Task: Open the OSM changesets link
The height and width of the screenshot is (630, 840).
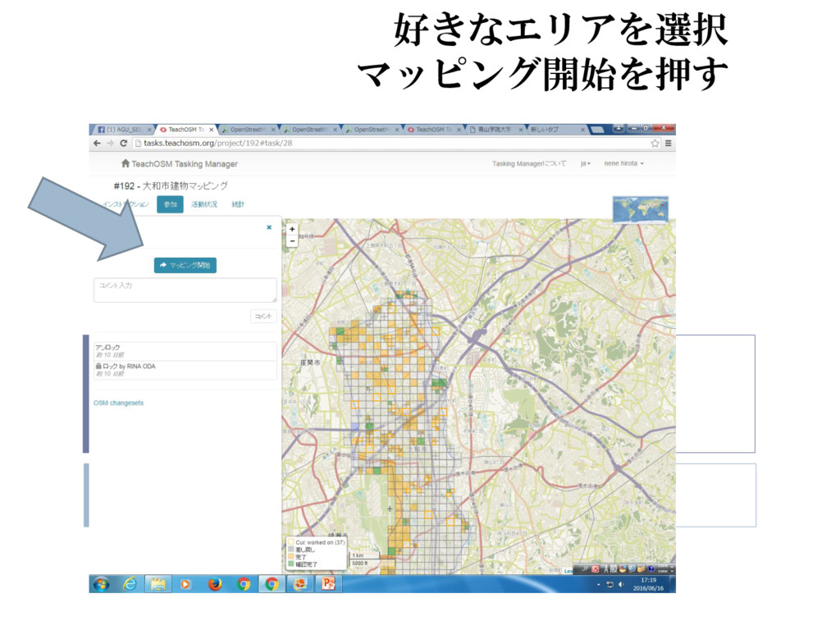Action: 118,403
